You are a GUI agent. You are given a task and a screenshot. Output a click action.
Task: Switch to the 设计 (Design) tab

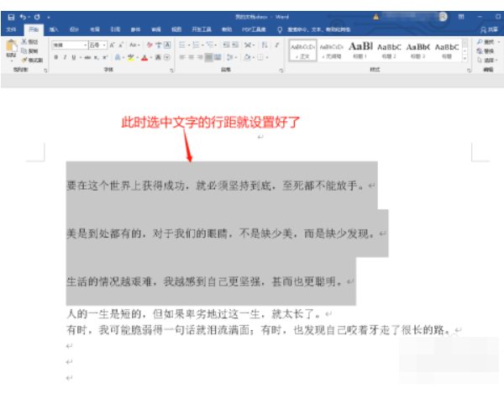point(74,29)
